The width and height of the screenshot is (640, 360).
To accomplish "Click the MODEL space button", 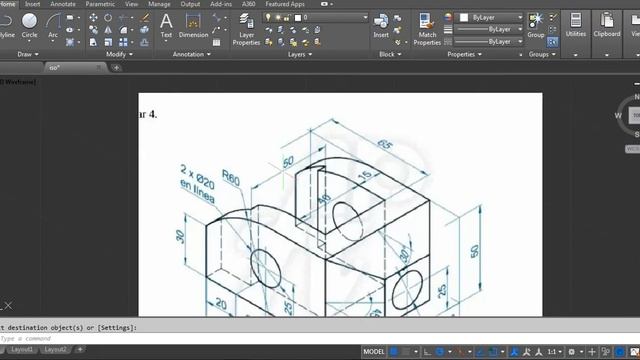I will [373, 351].
